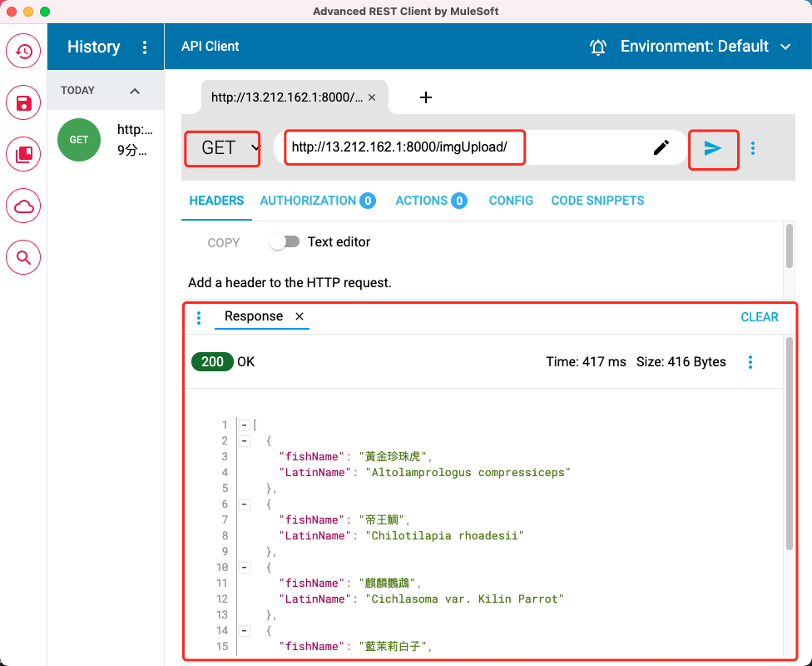Collapse JSON object at line 10
The width and height of the screenshot is (812, 666).
[x=245, y=568]
